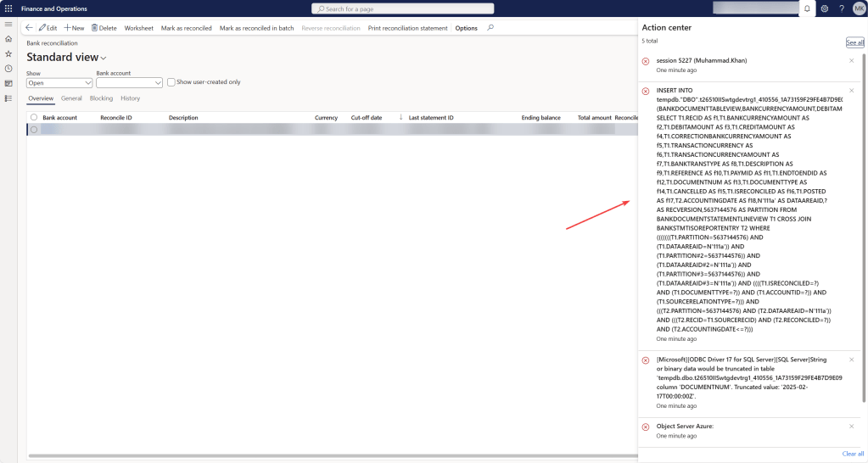Click Mark as reconciled button
This screenshot has height=463, width=868.
coord(186,28)
